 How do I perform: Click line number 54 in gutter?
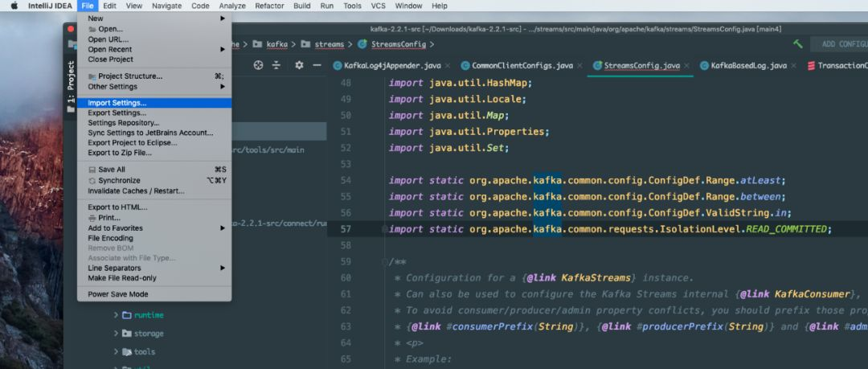pyautogui.click(x=346, y=181)
